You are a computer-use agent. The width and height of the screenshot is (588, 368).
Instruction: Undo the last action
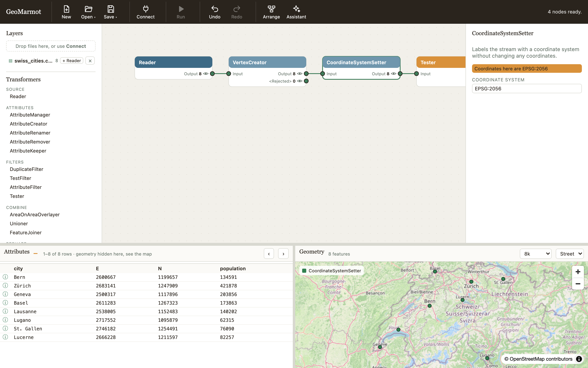(215, 12)
